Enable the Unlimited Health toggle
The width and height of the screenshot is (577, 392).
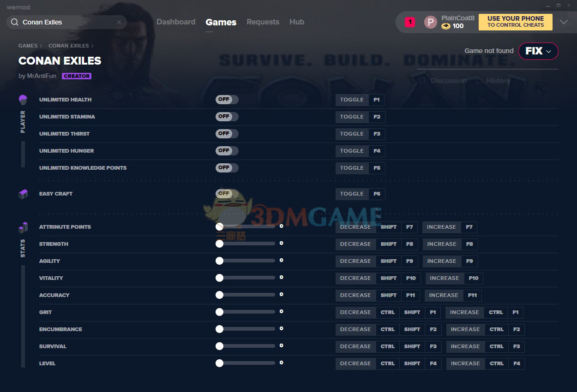(x=227, y=100)
